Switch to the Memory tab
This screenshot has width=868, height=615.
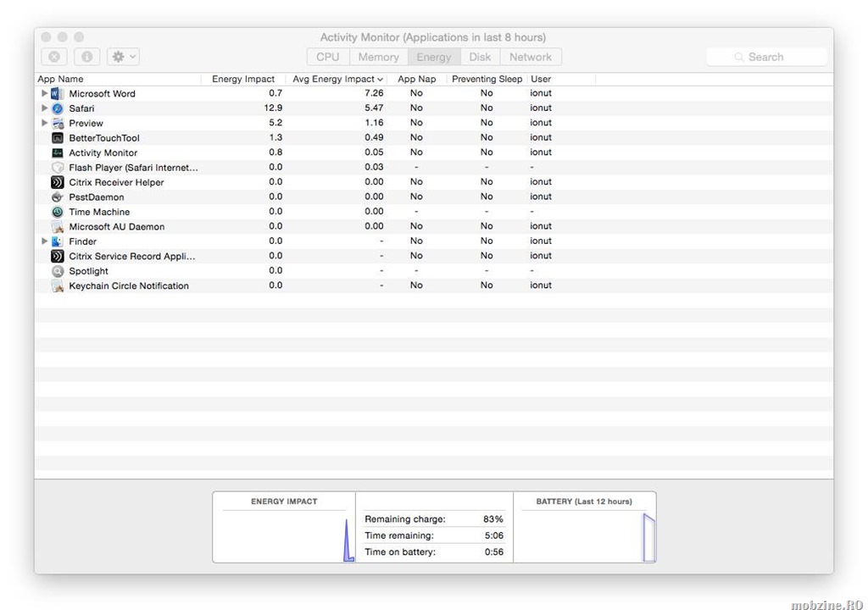pyautogui.click(x=379, y=57)
